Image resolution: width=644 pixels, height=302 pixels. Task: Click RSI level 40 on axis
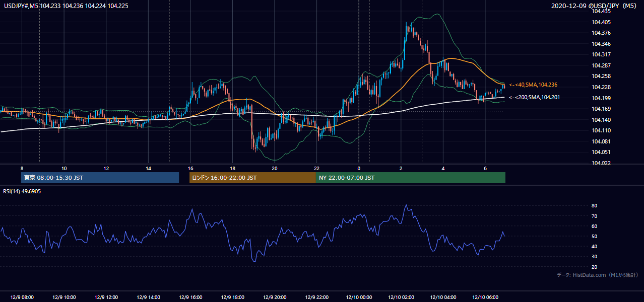[595, 246]
